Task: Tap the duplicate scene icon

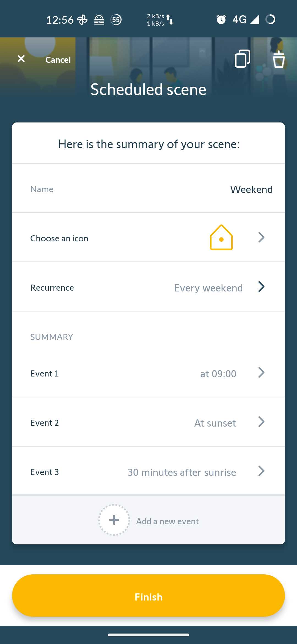Action: coord(242,59)
